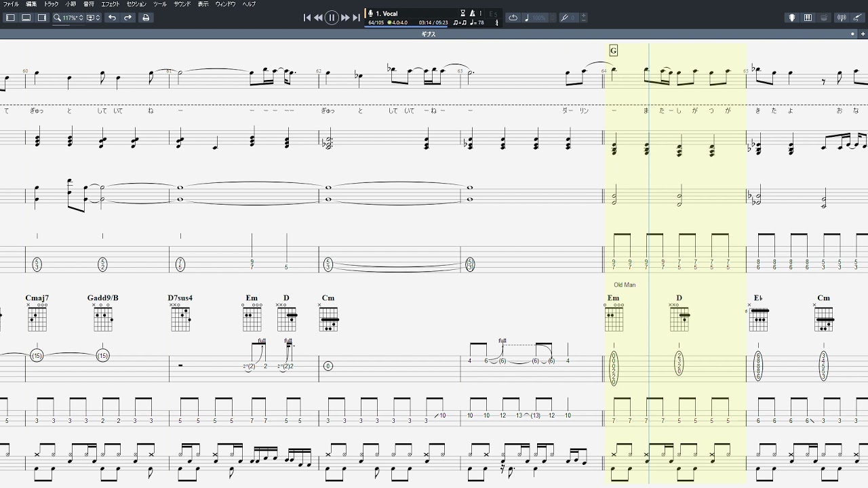Undo the last action with the undo arrow
Image resolution: width=868 pixels, height=488 pixels.
(112, 18)
